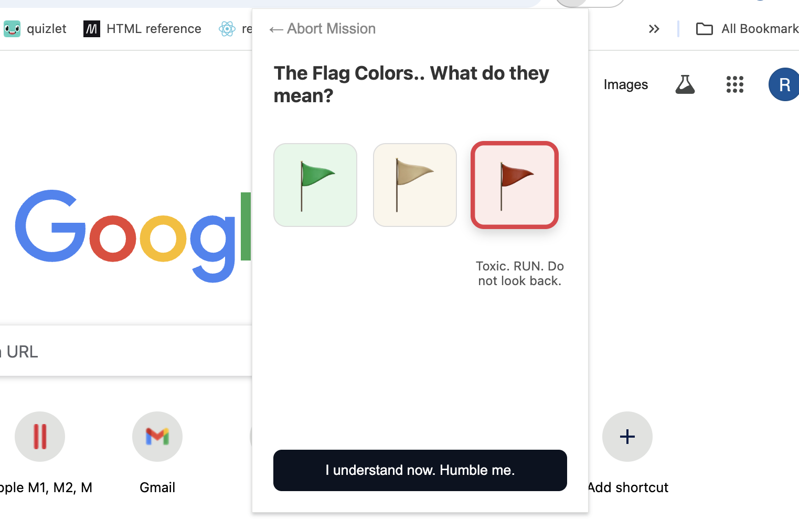799x532 pixels.
Task: Open the React bookmark icon
Action: coord(227,29)
